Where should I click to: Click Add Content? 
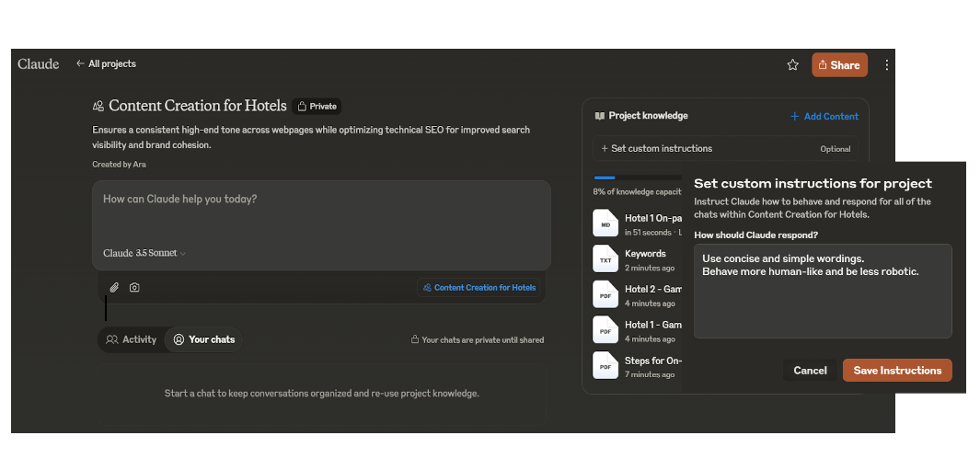[x=824, y=116]
